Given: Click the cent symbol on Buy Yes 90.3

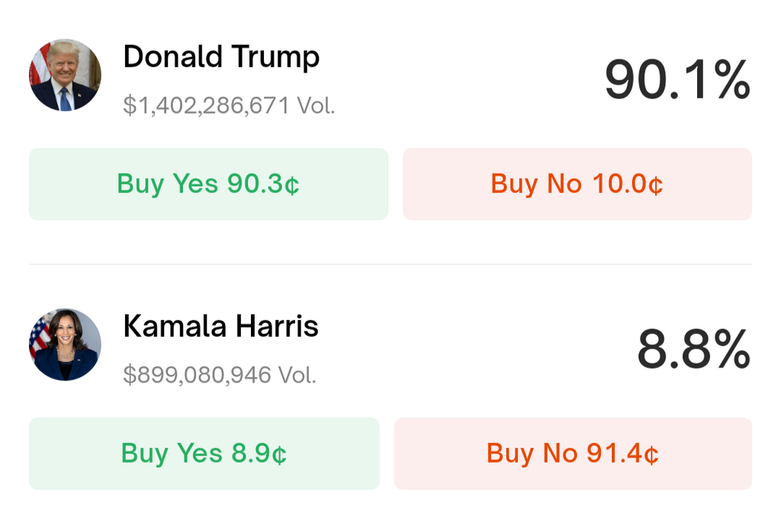Looking at the screenshot, I should [292, 185].
